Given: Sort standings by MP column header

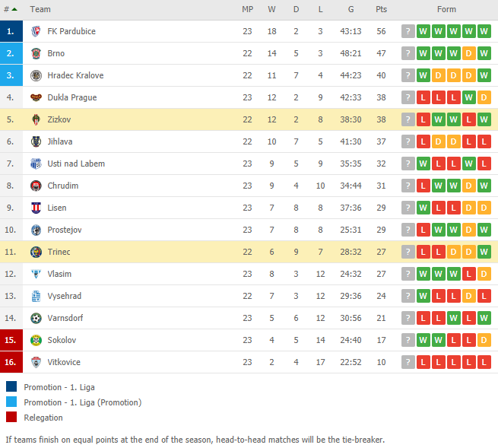Looking at the screenshot, I should [247, 9].
